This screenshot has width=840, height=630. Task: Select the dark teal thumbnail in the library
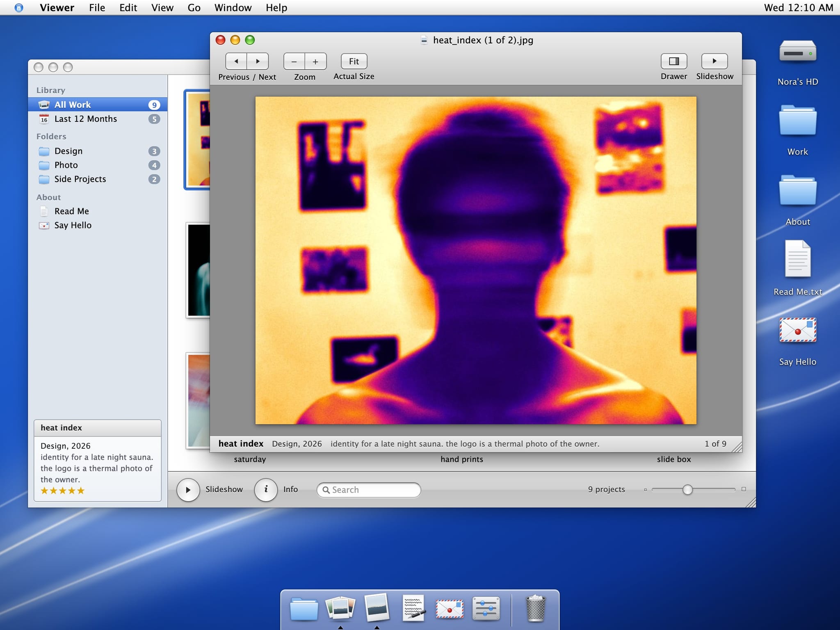199,270
